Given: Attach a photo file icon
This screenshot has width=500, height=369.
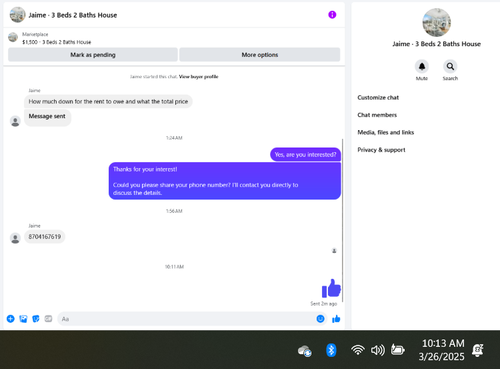Looking at the screenshot, I should click(x=23, y=319).
